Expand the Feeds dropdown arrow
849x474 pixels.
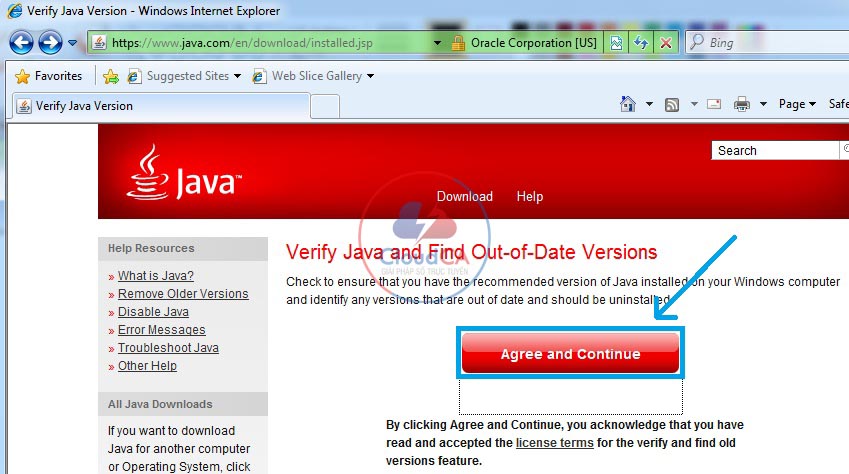click(x=694, y=103)
